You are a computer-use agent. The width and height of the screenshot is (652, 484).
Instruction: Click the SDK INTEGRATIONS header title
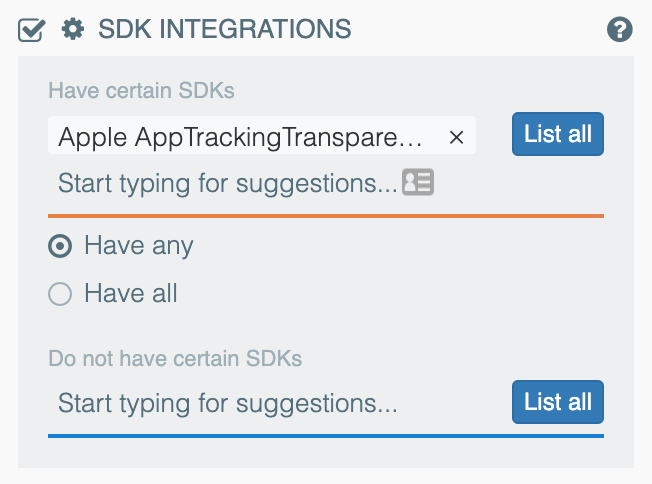[x=225, y=29]
